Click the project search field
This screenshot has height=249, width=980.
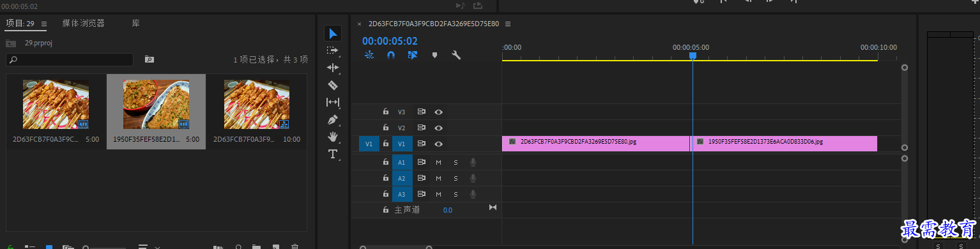click(x=70, y=59)
